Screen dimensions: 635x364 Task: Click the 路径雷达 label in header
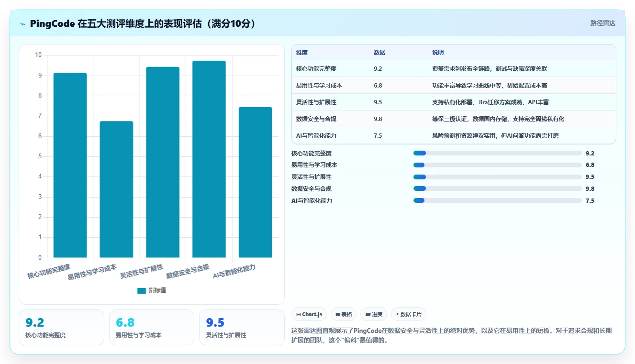click(x=602, y=23)
